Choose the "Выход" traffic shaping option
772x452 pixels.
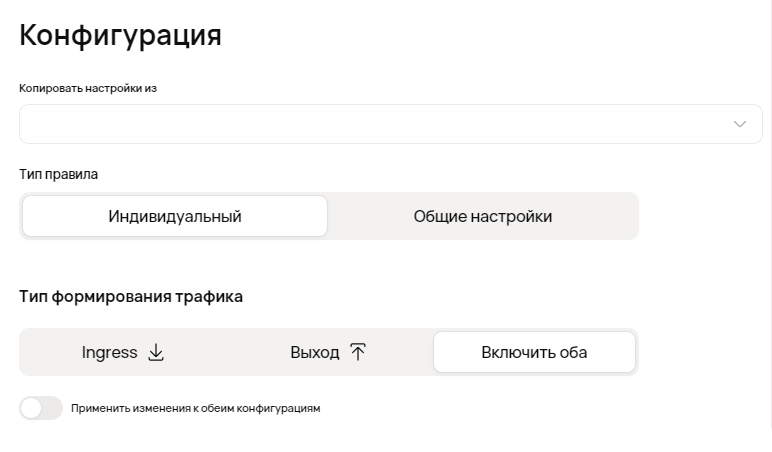click(328, 352)
